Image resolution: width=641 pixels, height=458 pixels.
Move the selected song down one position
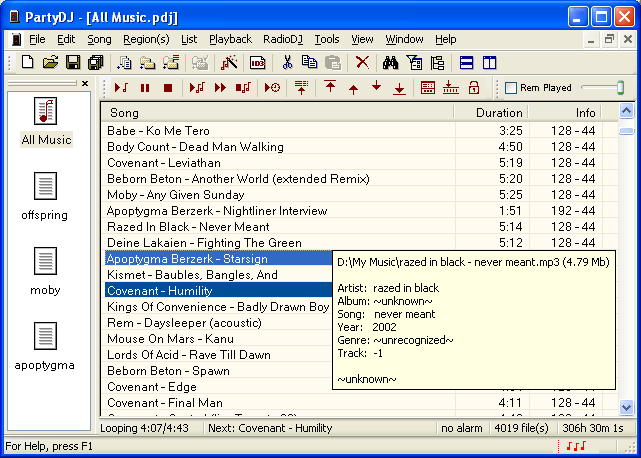(377, 86)
